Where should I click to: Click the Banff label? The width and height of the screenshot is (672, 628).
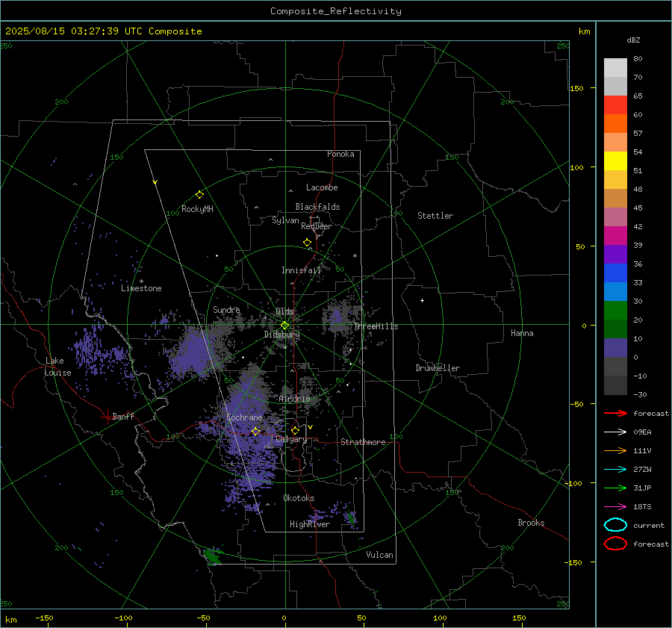[x=123, y=416]
